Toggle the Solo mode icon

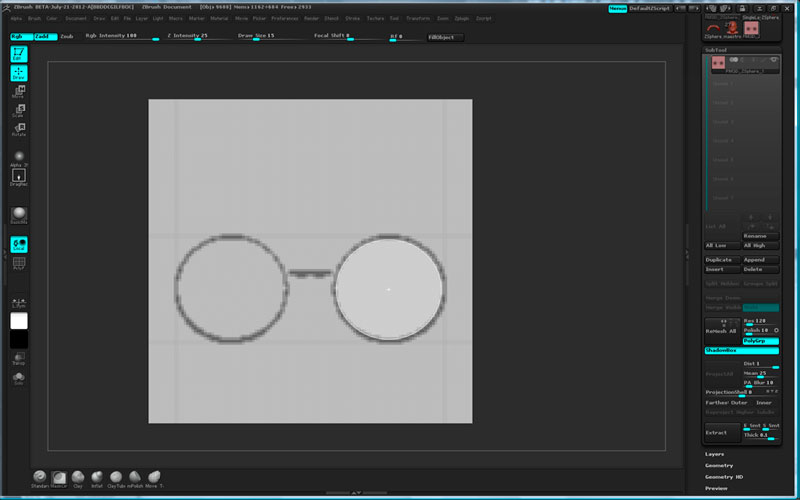point(19,378)
